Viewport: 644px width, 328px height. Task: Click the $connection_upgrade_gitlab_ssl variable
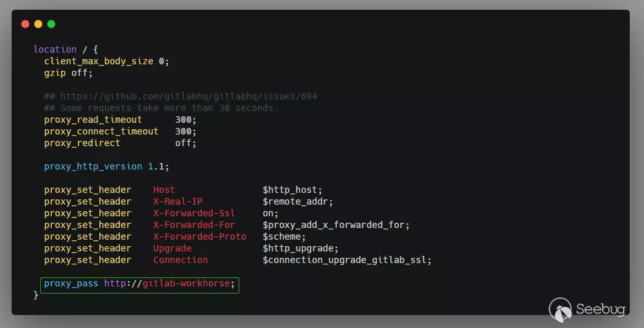pyautogui.click(x=347, y=260)
